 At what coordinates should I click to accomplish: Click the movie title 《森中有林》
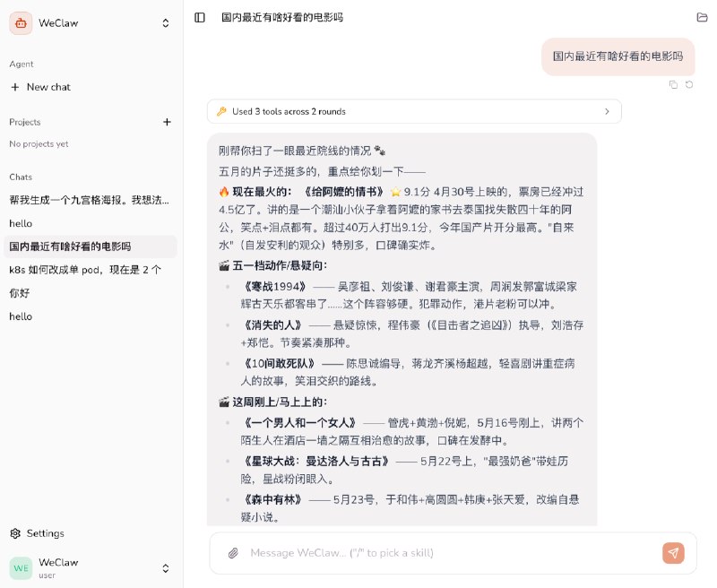coord(273,500)
